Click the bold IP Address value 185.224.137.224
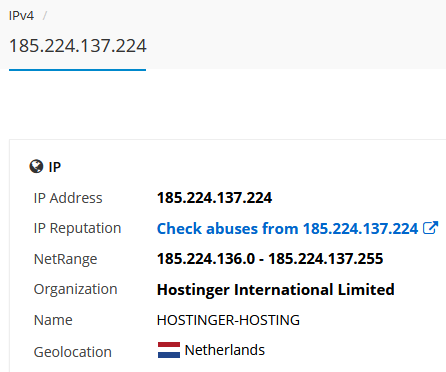446x372 pixels. pos(214,198)
